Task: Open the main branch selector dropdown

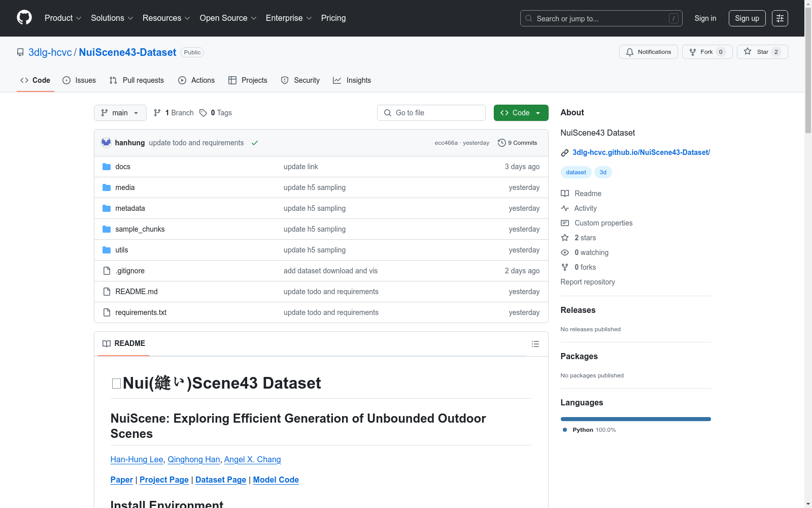Action: [120, 113]
